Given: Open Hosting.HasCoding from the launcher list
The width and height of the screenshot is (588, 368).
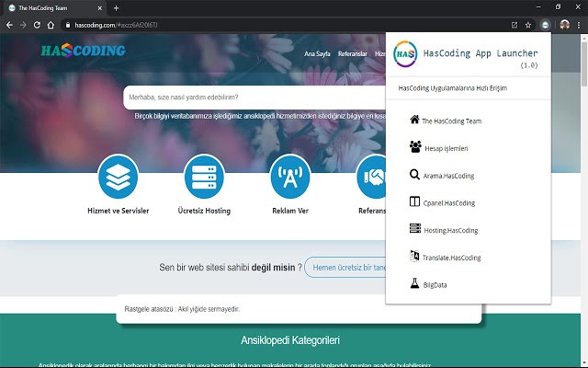Looking at the screenshot, I should point(451,231).
